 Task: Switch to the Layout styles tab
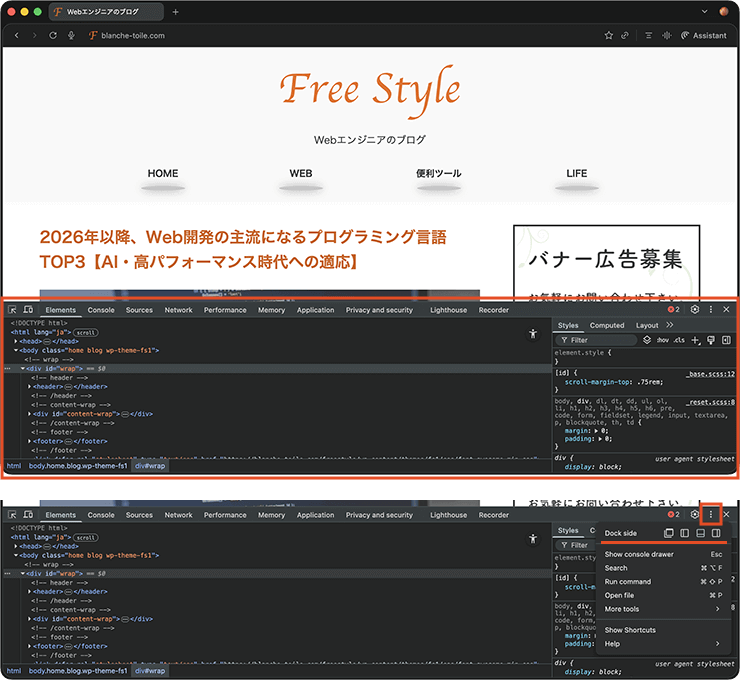click(647, 325)
